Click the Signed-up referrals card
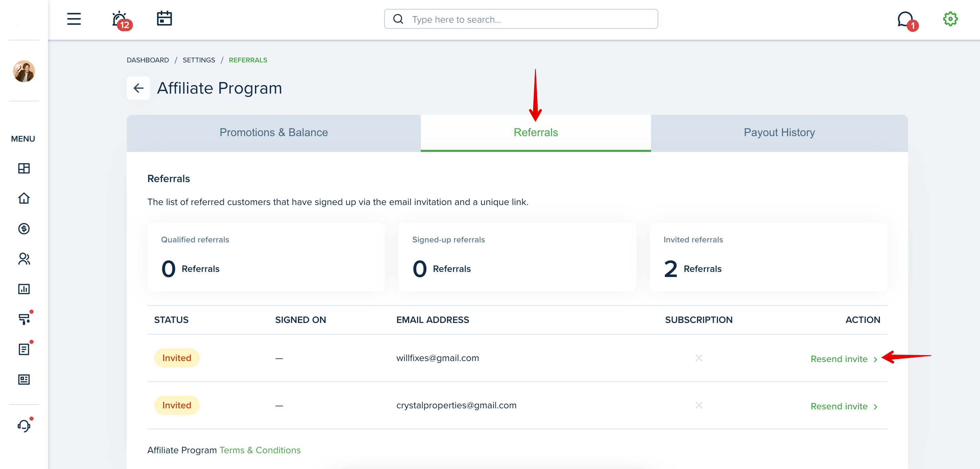This screenshot has width=980, height=469. point(517,257)
